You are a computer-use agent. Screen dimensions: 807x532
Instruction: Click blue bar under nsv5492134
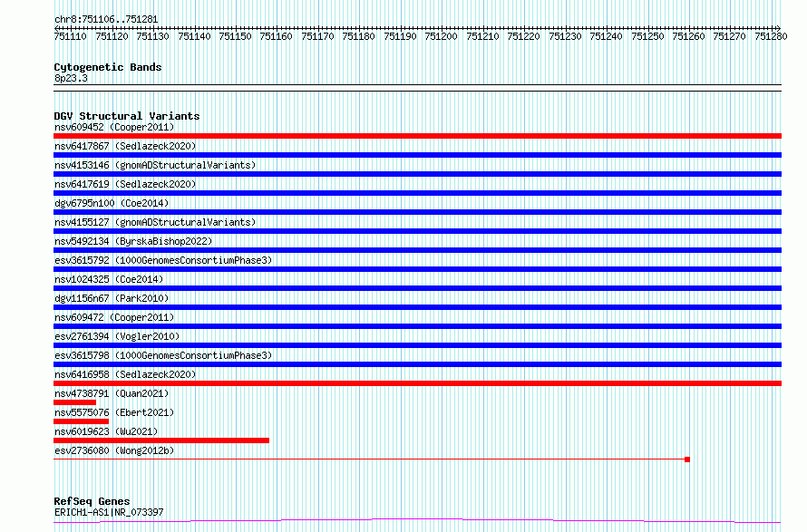pyautogui.click(x=417, y=250)
